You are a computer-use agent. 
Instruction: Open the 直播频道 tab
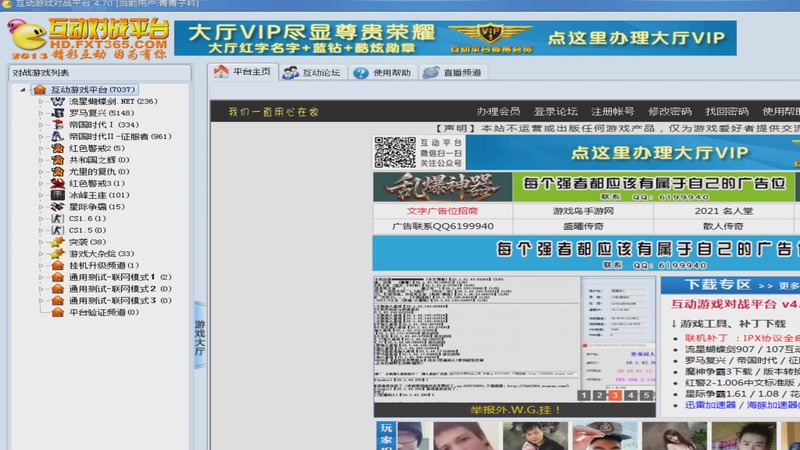click(x=453, y=73)
